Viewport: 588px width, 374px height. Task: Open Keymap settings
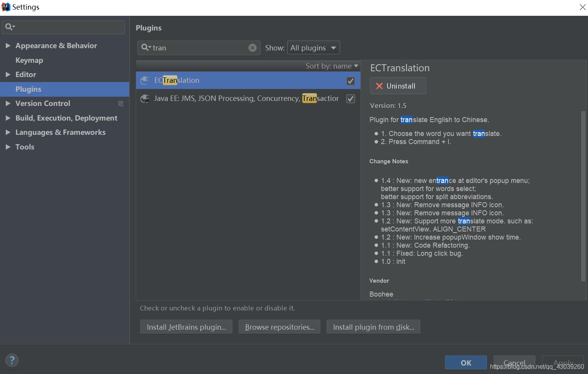click(29, 60)
